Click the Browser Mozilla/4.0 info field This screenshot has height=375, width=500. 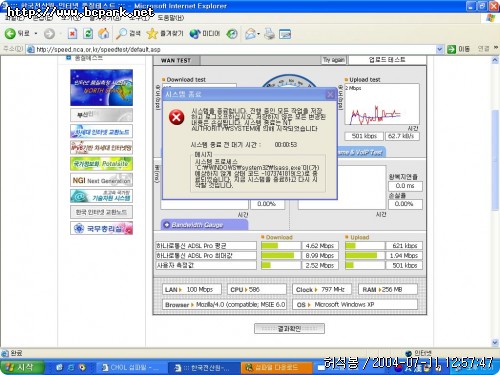(x=224, y=304)
